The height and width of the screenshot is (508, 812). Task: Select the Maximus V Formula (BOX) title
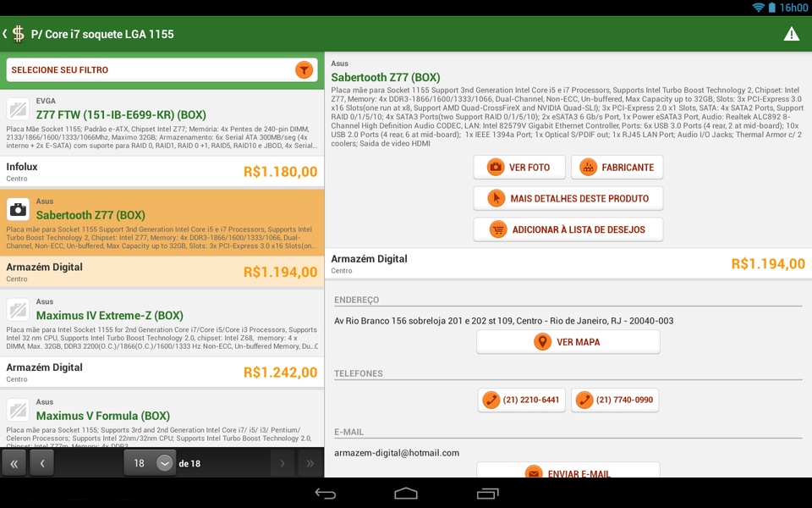(103, 417)
